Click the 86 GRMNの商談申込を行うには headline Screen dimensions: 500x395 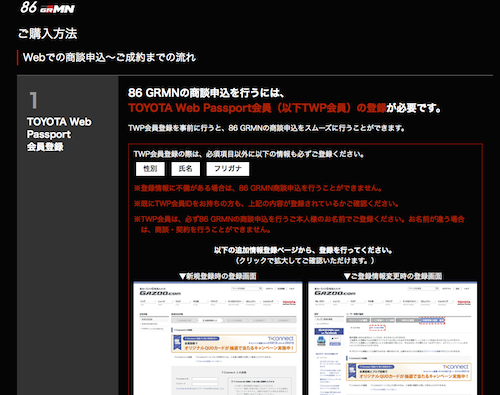coord(206,93)
